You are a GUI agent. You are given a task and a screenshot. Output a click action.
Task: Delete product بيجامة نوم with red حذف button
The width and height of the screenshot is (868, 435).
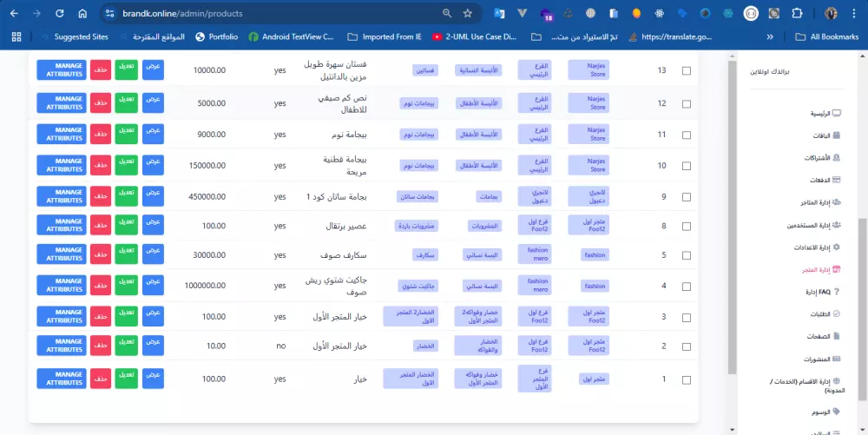coord(101,134)
